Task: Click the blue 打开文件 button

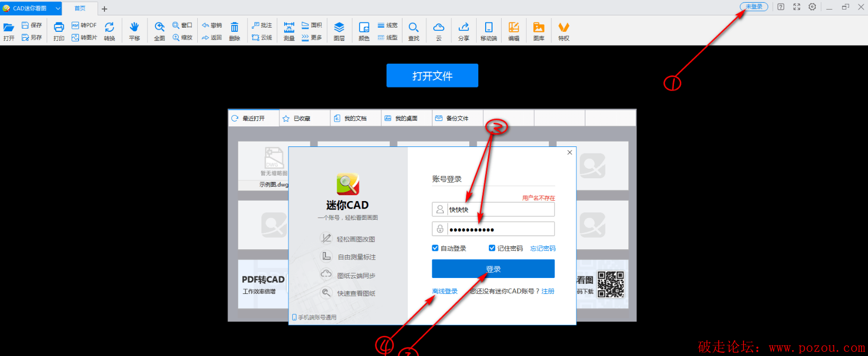Action: (x=432, y=75)
